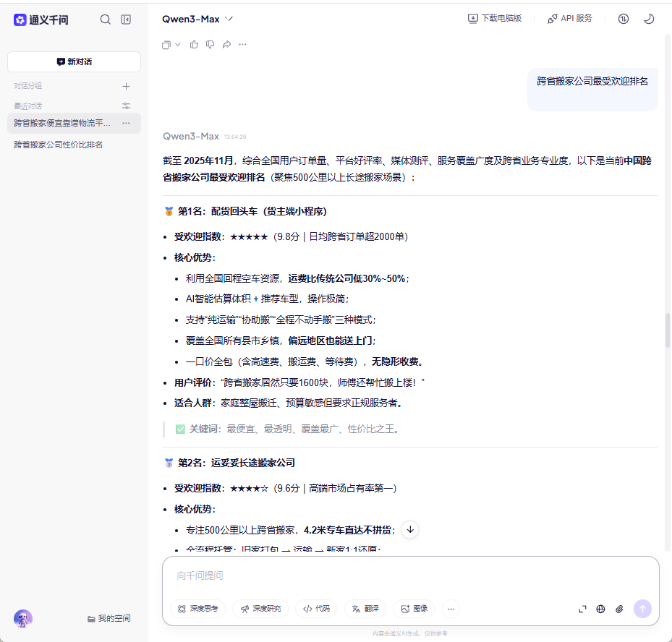Open more options for the selected conversation
This screenshot has width=672, height=642.
(x=126, y=124)
